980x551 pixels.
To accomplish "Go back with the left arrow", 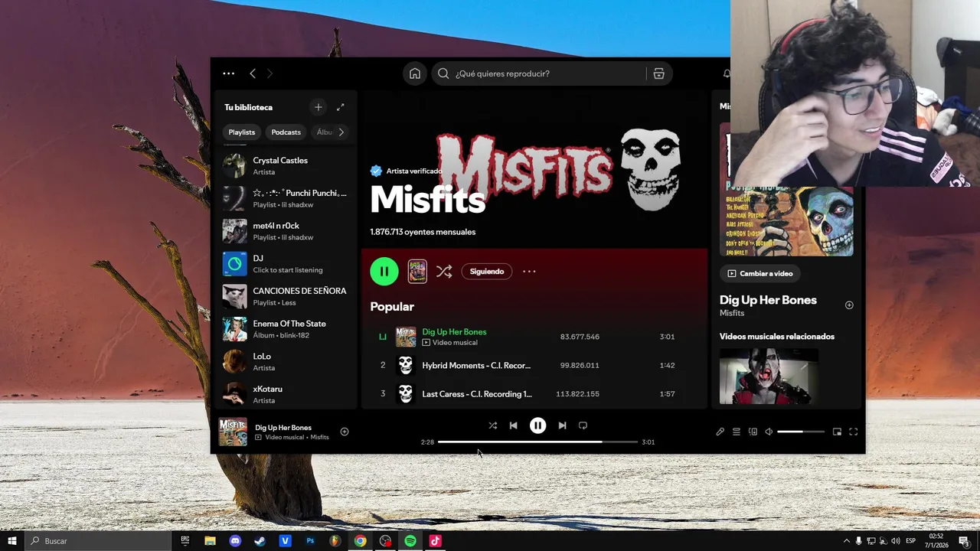I will click(253, 73).
